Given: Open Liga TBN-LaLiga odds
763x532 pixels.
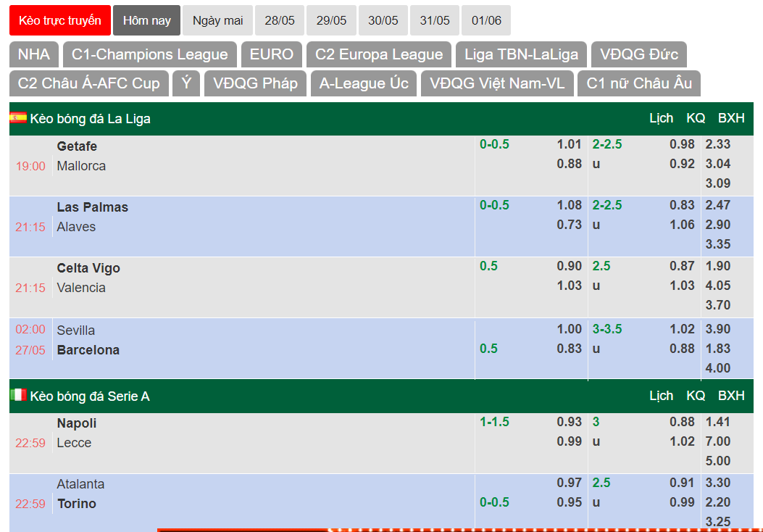Looking at the screenshot, I should tap(521, 54).
